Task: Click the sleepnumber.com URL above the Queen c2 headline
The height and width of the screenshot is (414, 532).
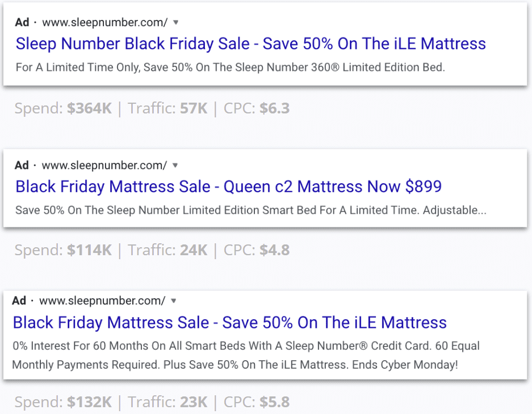Action: [x=104, y=166]
